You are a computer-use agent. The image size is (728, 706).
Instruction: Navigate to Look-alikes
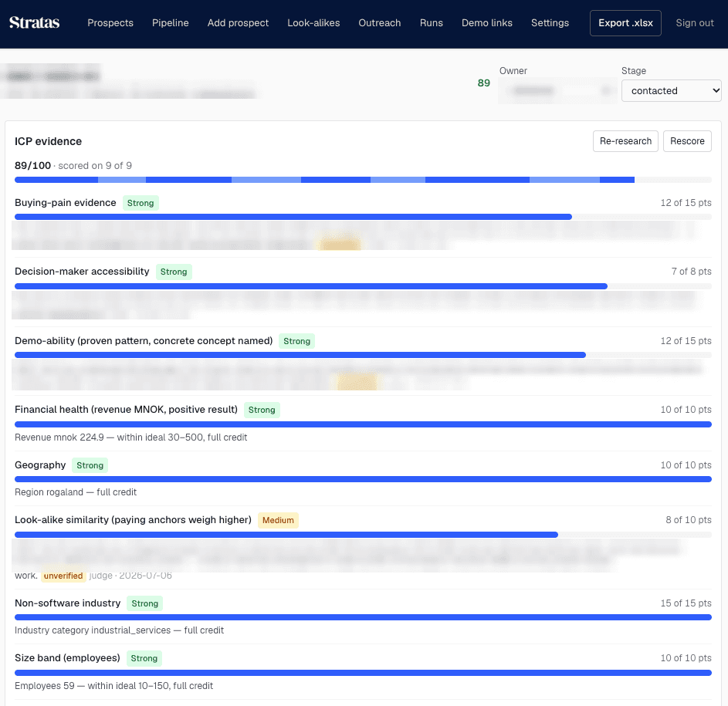(x=313, y=22)
